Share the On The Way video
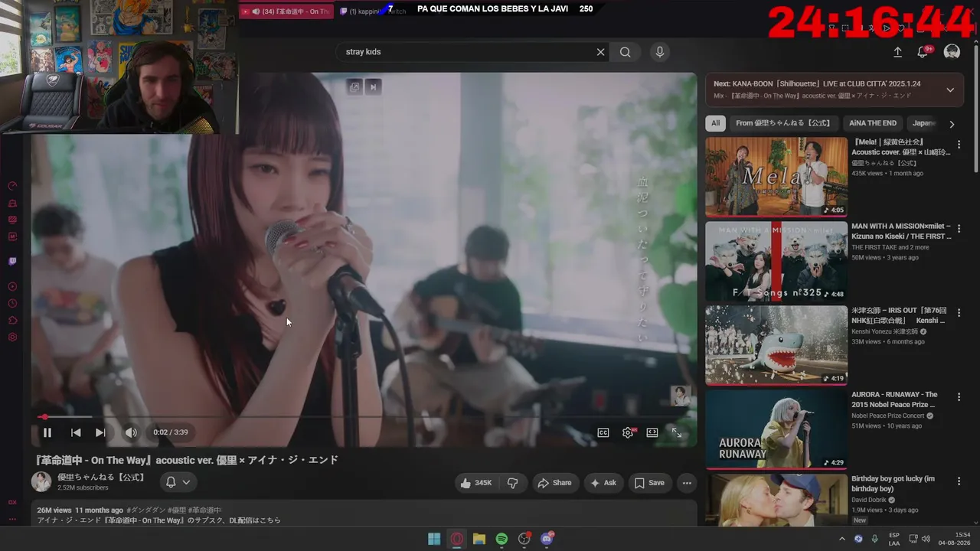Viewport: 980px width, 551px height. click(x=554, y=483)
